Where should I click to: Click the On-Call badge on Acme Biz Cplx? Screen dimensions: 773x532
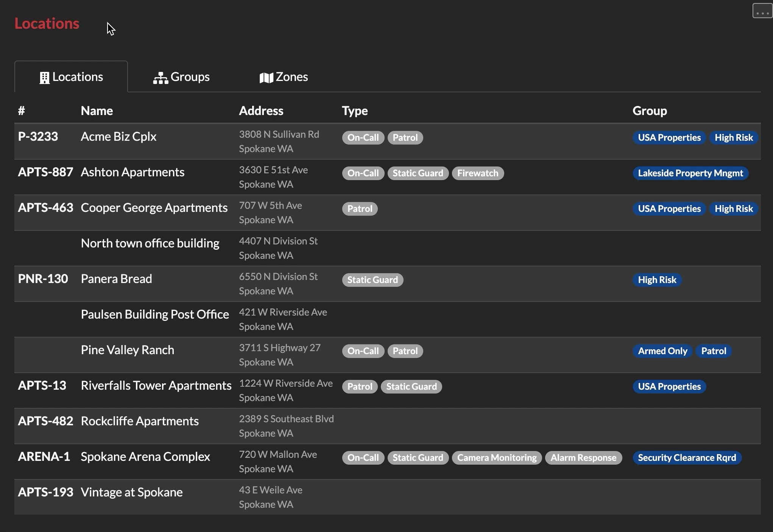coord(362,137)
